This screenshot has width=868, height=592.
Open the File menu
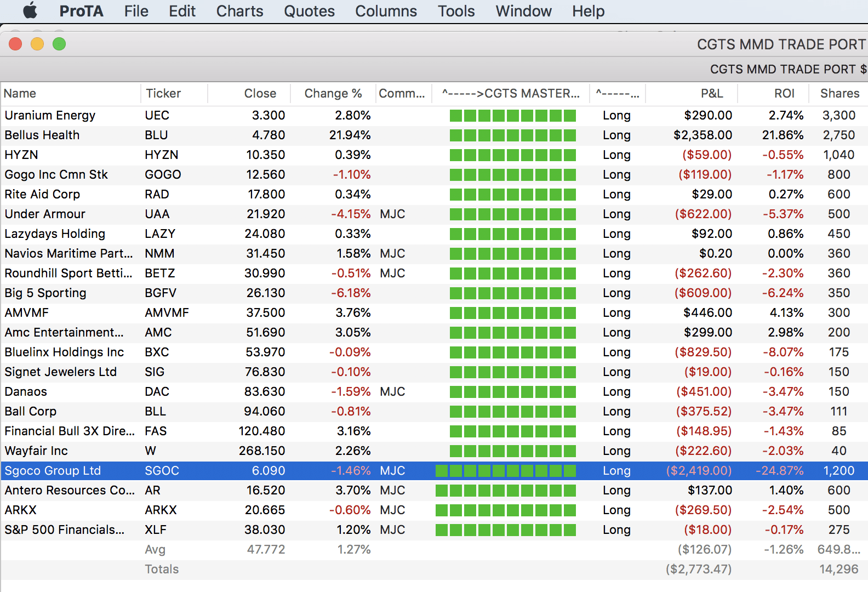[136, 11]
